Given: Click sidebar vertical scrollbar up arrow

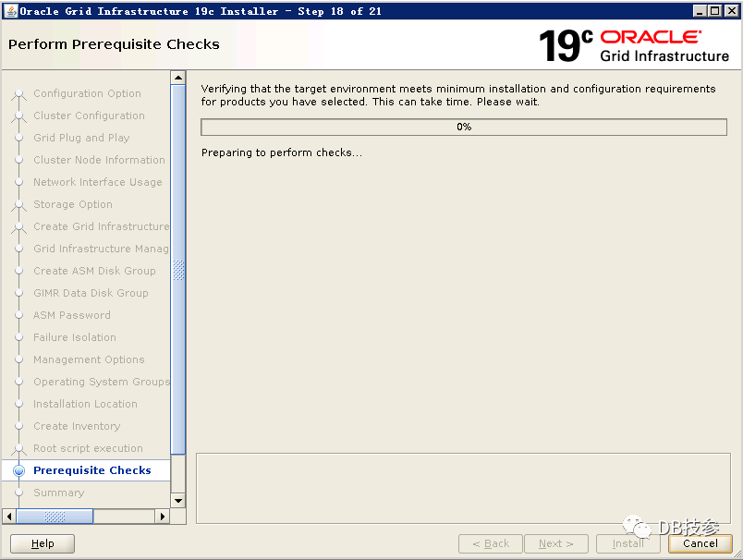Looking at the screenshot, I should (178, 78).
